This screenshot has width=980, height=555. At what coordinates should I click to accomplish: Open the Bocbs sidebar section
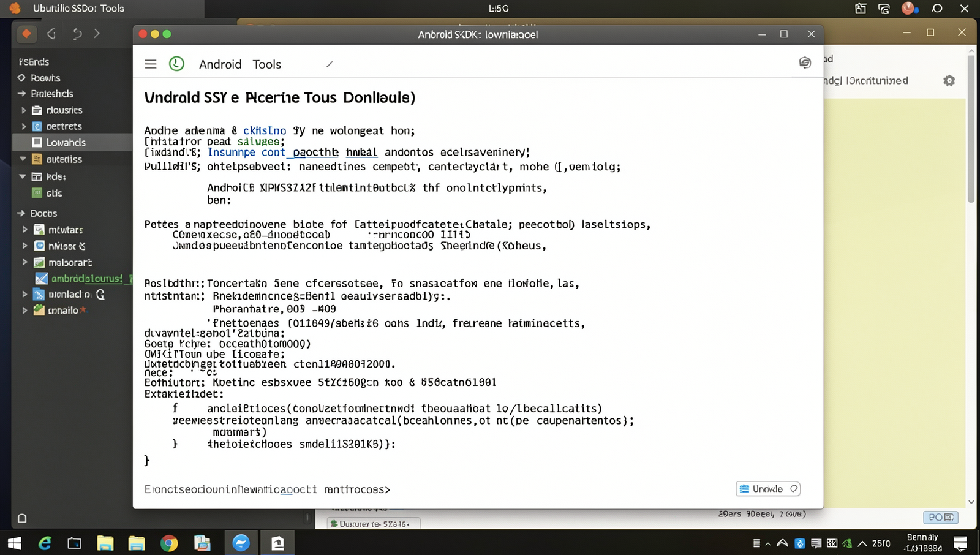[43, 213]
